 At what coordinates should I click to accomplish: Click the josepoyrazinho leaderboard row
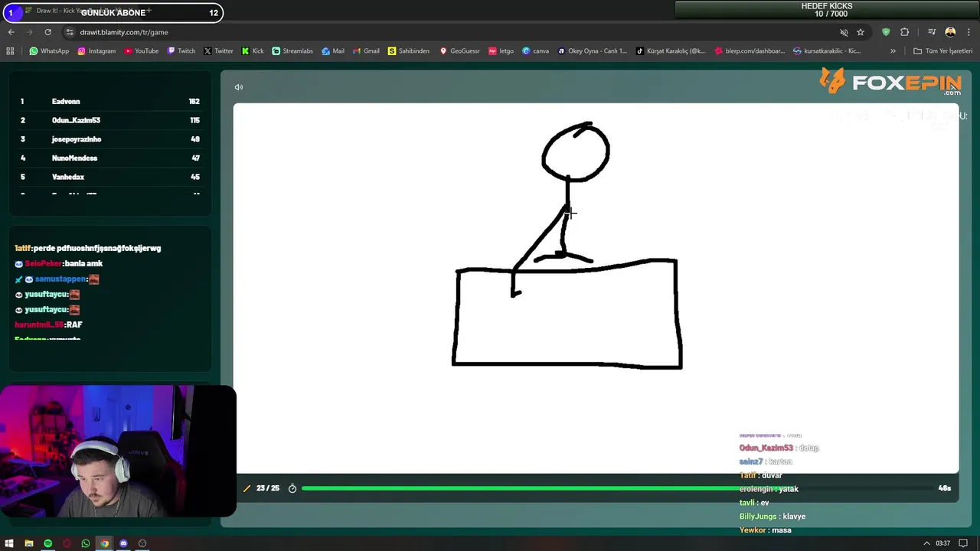pos(110,139)
